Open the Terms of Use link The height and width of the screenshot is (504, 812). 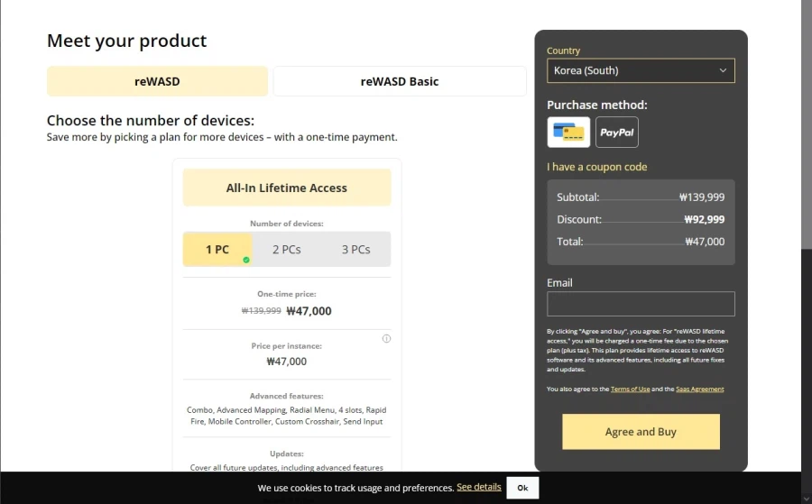click(630, 389)
